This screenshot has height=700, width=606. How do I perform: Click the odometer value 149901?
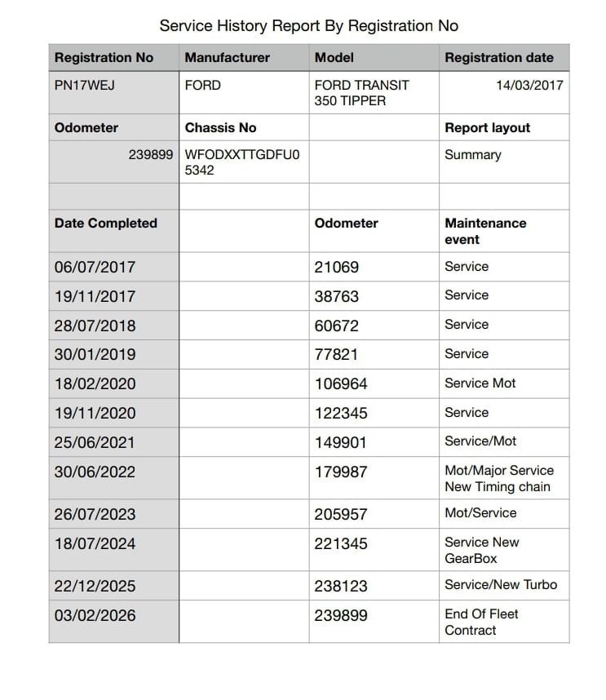(x=341, y=442)
